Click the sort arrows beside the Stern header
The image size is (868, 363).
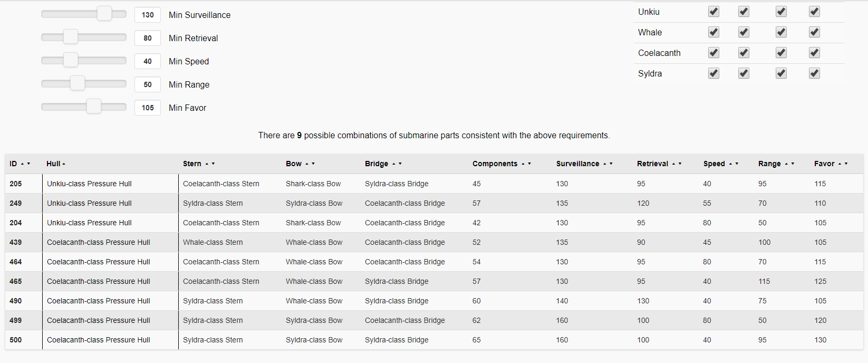pyautogui.click(x=210, y=164)
